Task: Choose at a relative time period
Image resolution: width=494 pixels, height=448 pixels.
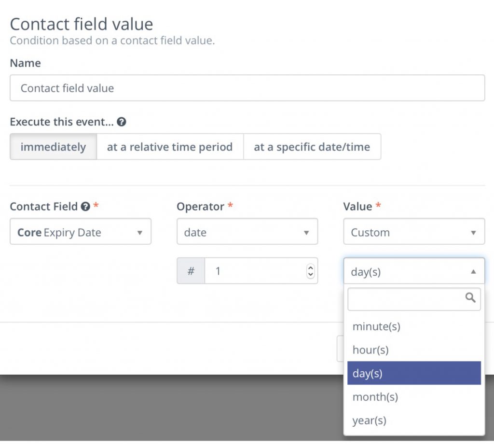Action: (170, 147)
